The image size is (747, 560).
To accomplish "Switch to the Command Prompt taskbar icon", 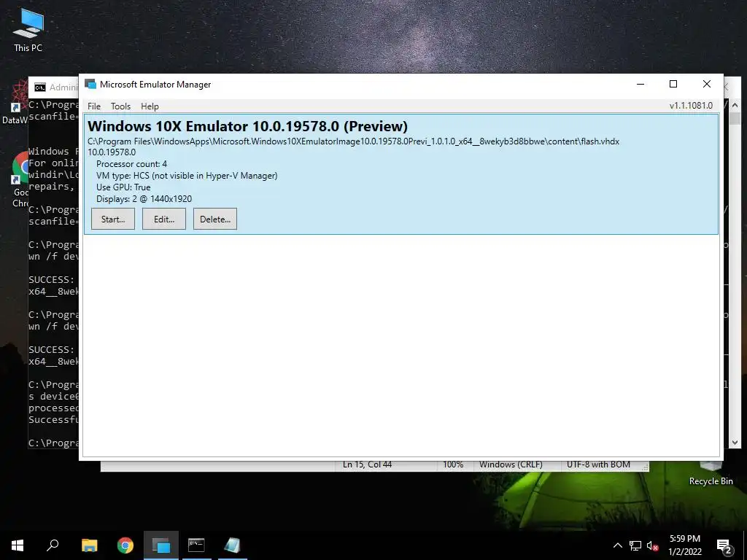I will pyautogui.click(x=196, y=545).
